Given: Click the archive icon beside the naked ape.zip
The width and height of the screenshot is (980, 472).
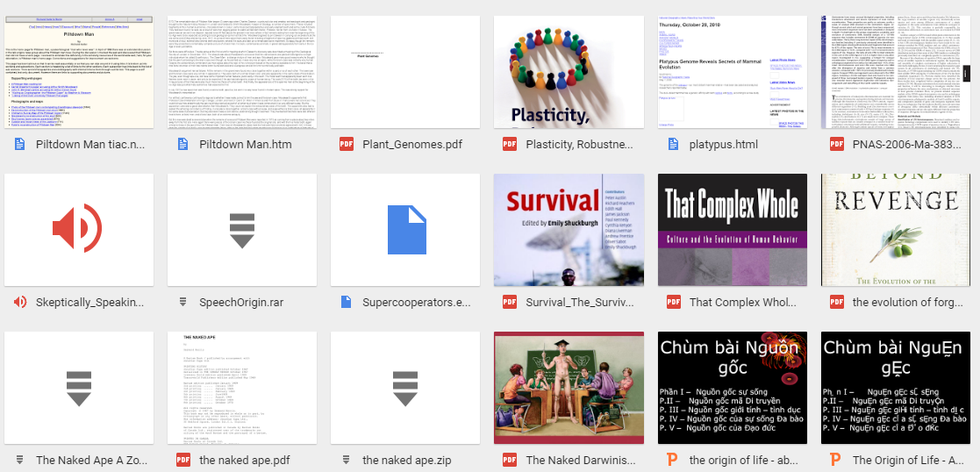Looking at the screenshot, I should pos(347,460).
